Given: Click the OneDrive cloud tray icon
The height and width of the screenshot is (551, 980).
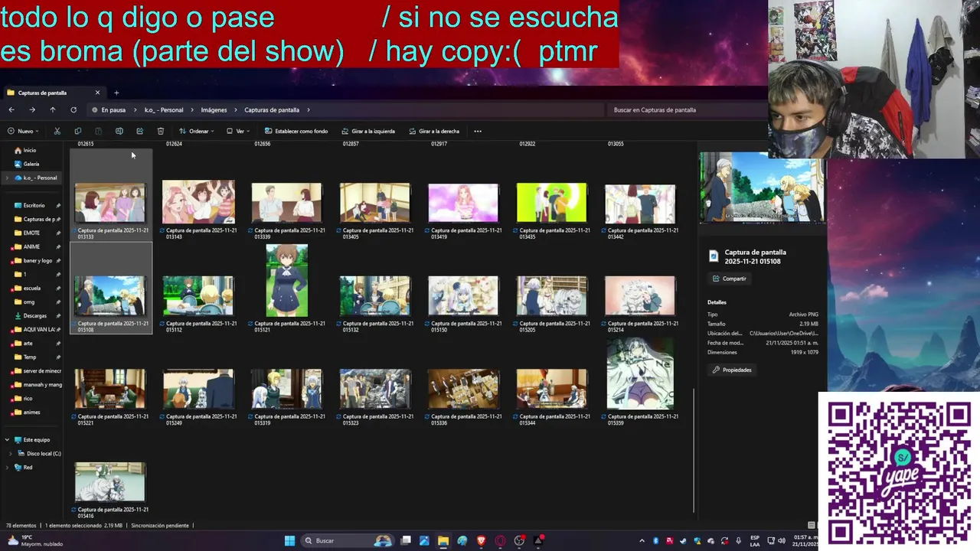Looking at the screenshot, I should pyautogui.click(x=710, y=540).
